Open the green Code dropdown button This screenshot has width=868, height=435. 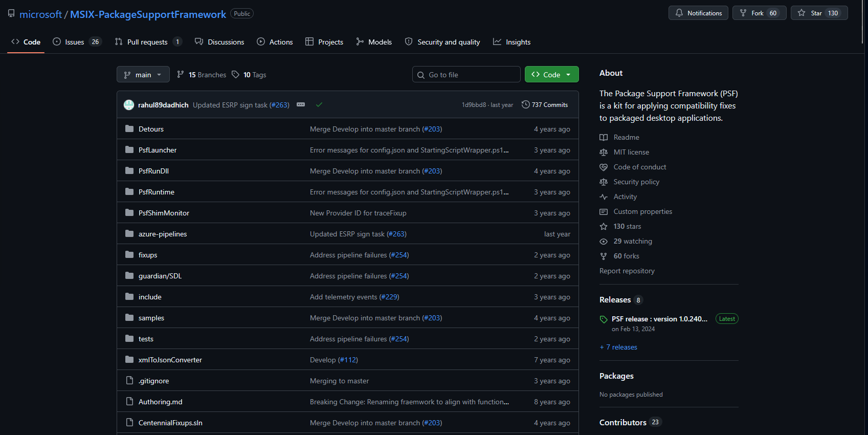(x=551, y=75)
